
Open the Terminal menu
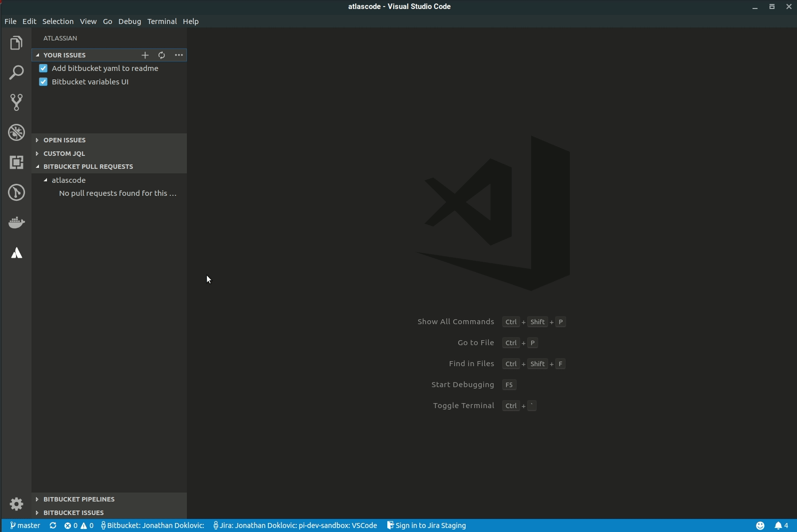(162, 21)
